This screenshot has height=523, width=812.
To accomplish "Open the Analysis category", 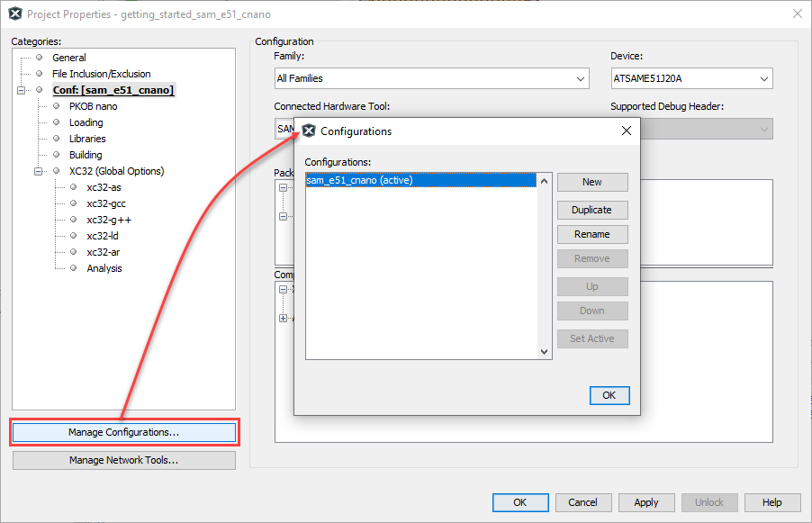I will click(x=104, y=268).
